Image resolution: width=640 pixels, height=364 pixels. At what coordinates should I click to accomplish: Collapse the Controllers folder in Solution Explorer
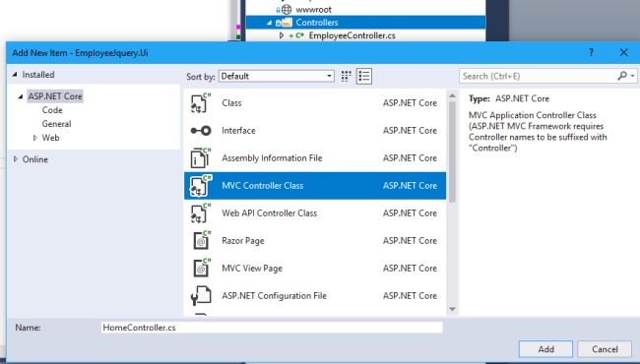(x=269, y=23)
